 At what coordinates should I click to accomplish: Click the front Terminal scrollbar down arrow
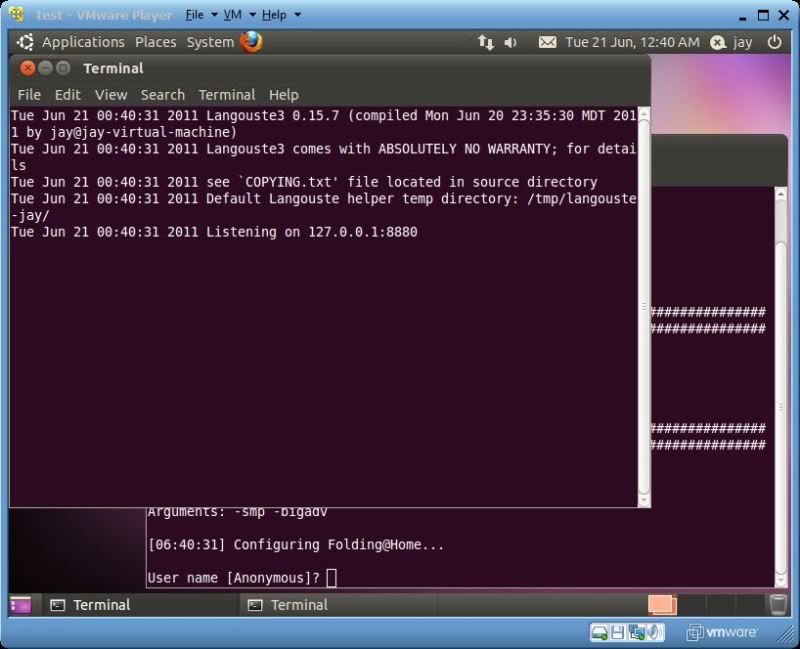point(644,500)
